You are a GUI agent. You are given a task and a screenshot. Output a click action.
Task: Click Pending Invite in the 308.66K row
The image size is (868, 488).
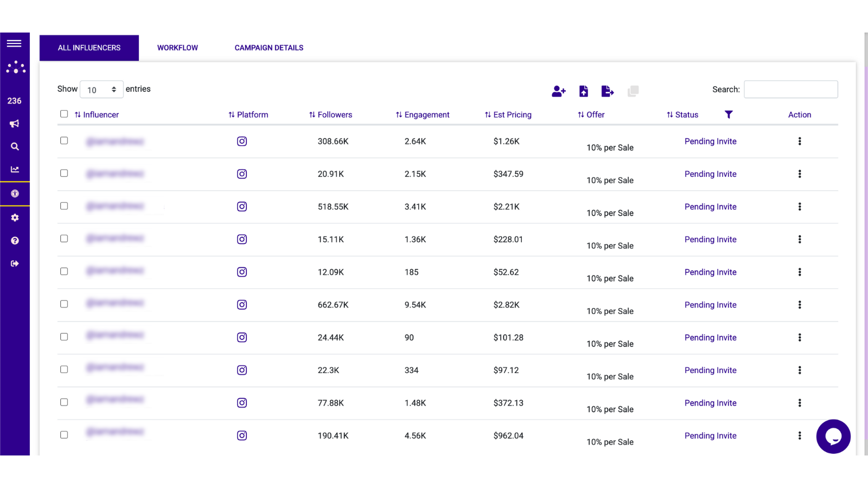(710, 142)
